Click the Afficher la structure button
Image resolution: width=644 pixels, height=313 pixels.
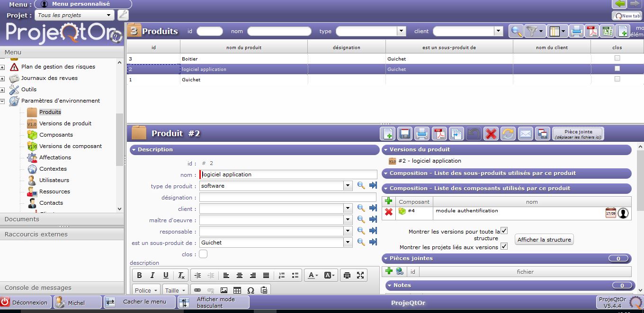tap(544, 240)
